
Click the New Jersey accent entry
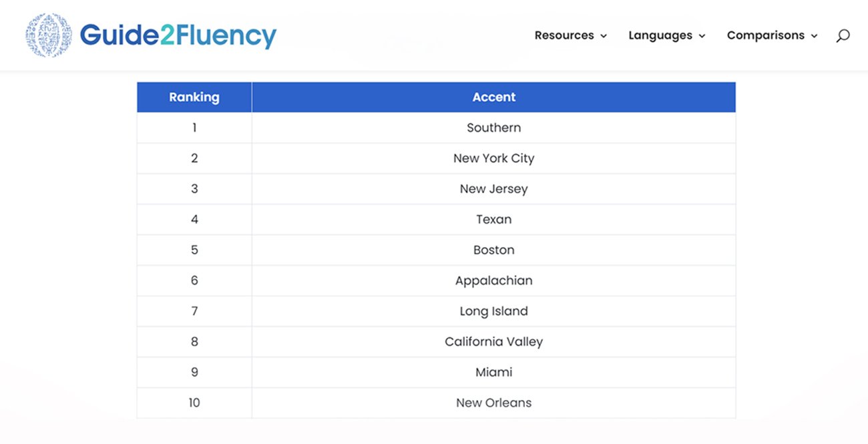point(493,189)
